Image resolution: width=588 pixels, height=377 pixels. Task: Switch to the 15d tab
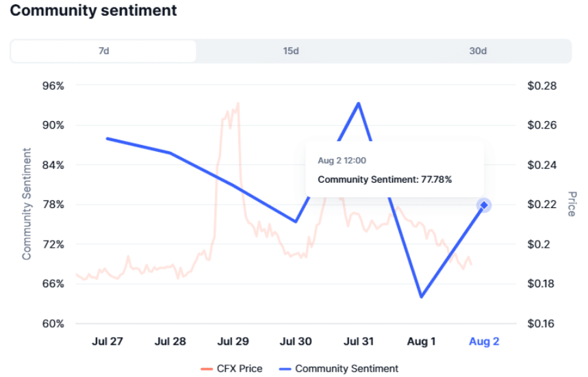point(291,51)
